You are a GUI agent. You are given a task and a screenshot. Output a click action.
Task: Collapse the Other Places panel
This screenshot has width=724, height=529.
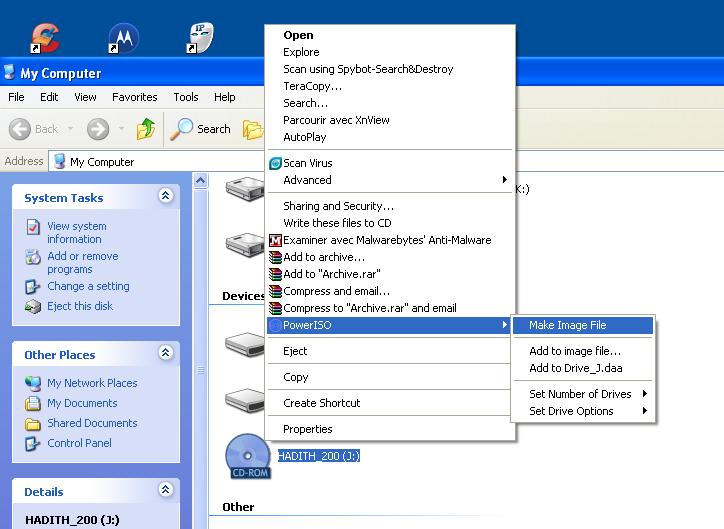(x=166, y=353)
